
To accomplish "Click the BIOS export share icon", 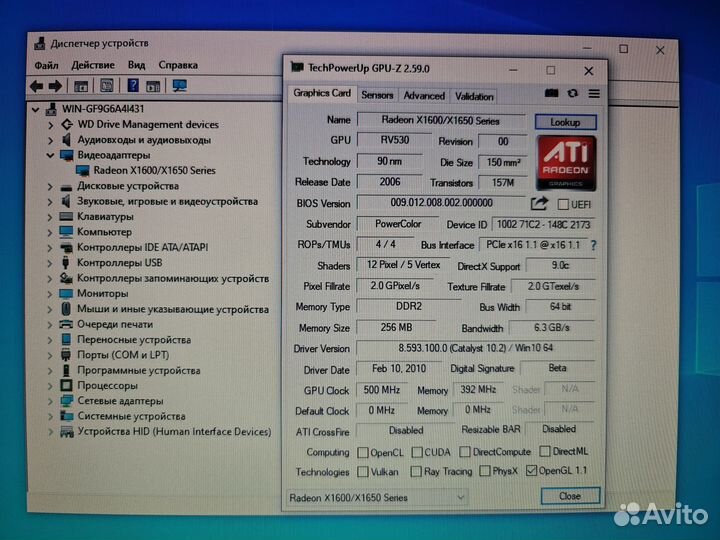I will pos(539,203).
